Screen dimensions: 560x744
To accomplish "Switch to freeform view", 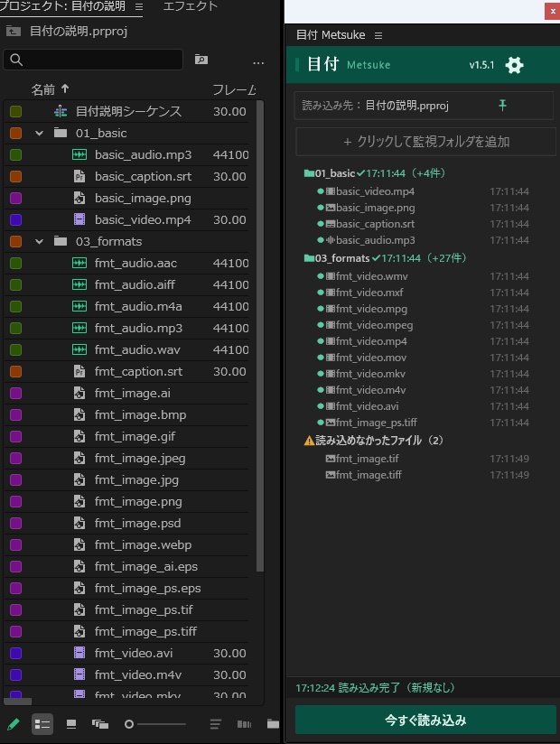I will click(100, 724).
